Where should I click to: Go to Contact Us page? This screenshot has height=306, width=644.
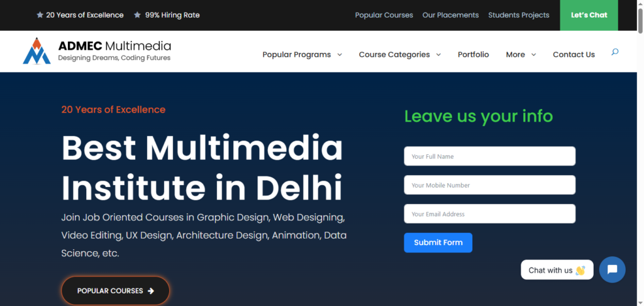tap(574, 55)
